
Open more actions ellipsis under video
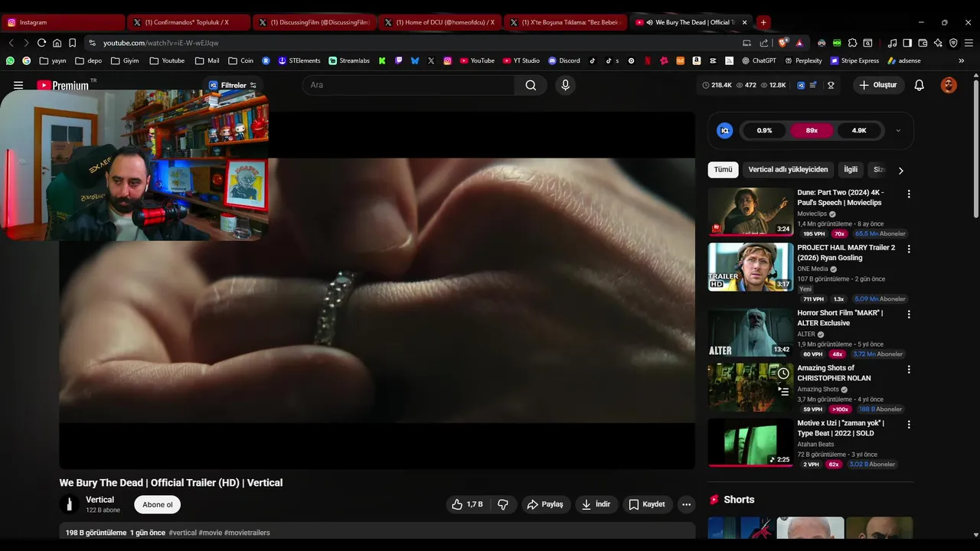pyautogui.click(x=686, y=504)
